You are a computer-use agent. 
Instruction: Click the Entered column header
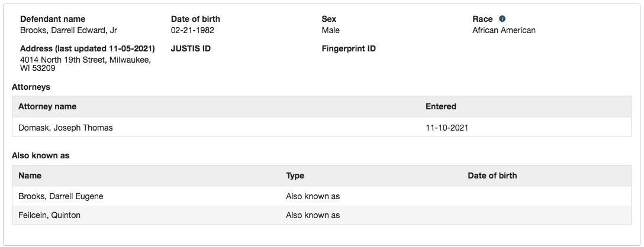441,107
